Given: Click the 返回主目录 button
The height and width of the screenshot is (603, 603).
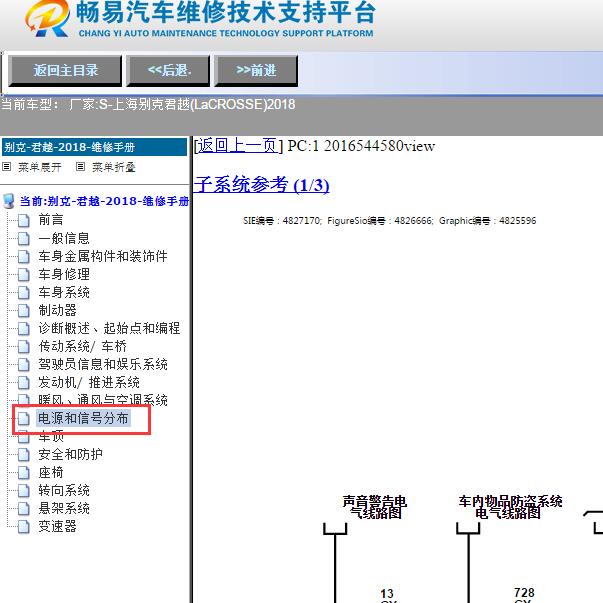Looking at the screenshot, I should click(65, 70).
